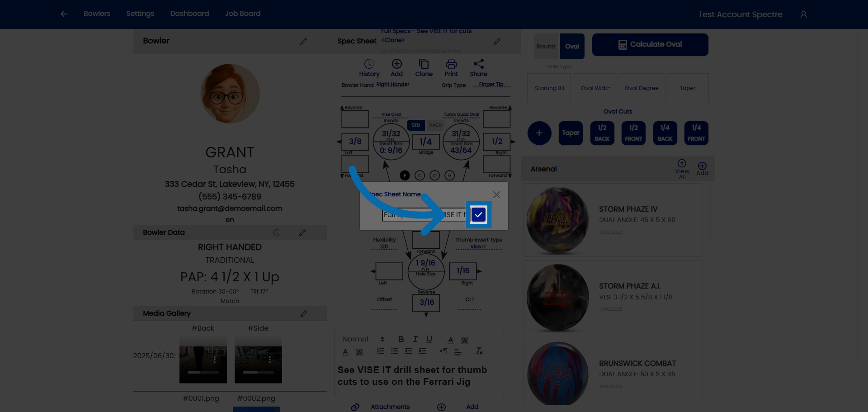Open font color picker beside Underline
The image size is (868, 412).
(451, 340)
